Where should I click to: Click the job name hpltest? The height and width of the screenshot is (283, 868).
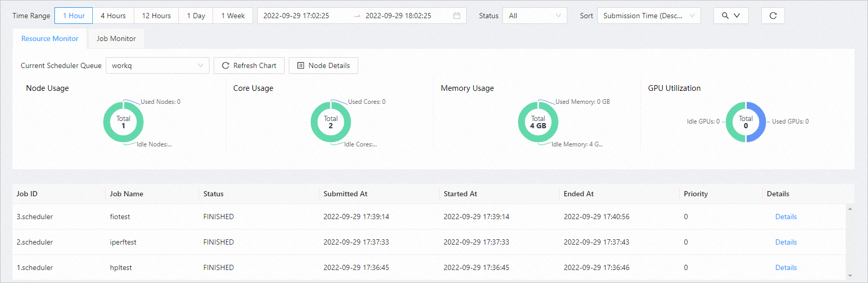(121, 267)
